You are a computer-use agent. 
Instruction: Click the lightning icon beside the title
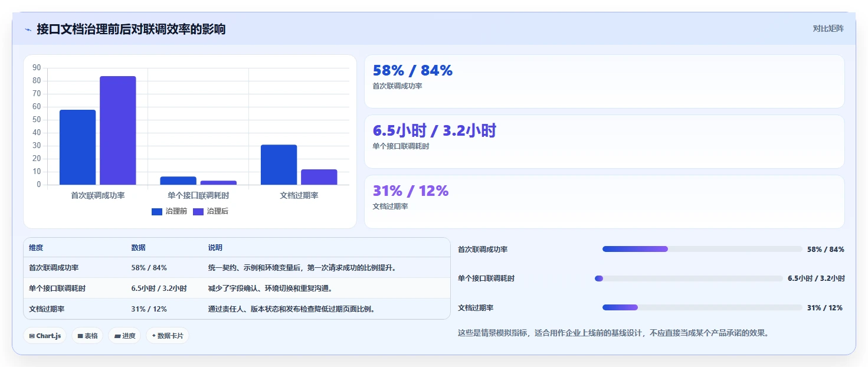click(x=28, y=30)
